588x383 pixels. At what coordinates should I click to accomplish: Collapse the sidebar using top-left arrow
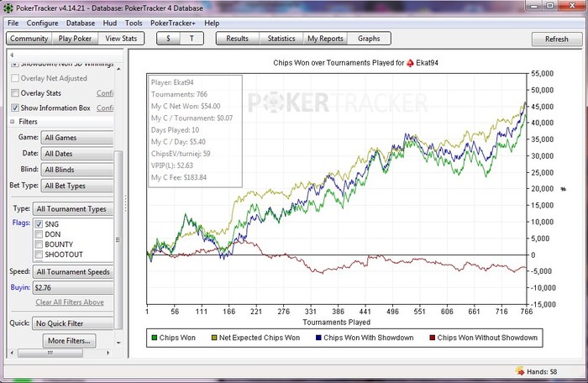[x=12, y=55]
